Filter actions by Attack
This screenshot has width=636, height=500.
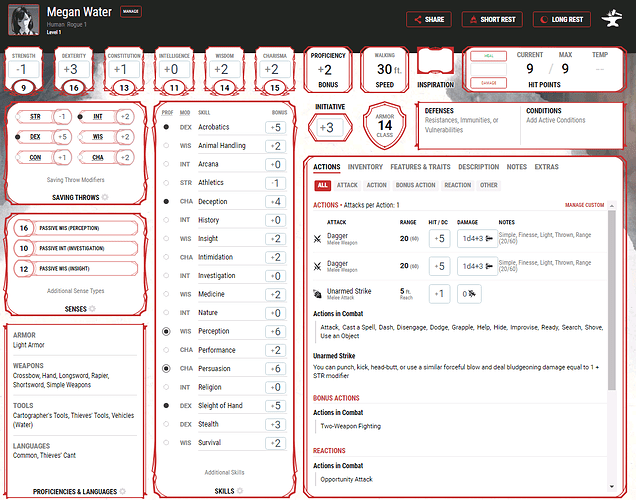[x=347, y=185]
